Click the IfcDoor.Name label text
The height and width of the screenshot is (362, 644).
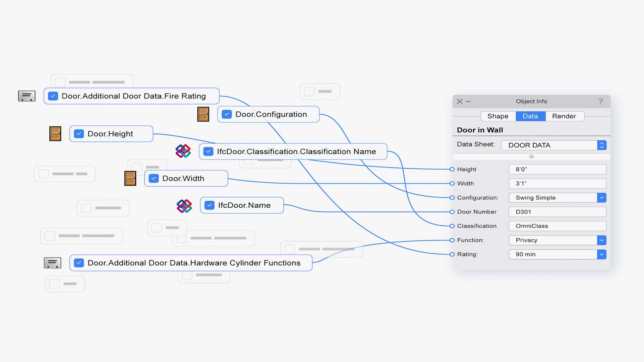[x=244, y=205]
